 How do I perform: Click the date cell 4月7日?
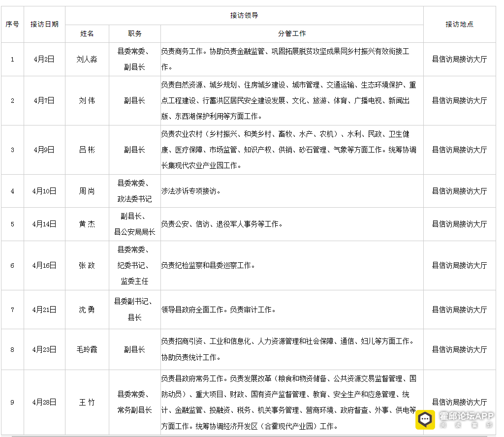[x=44, y=101]
